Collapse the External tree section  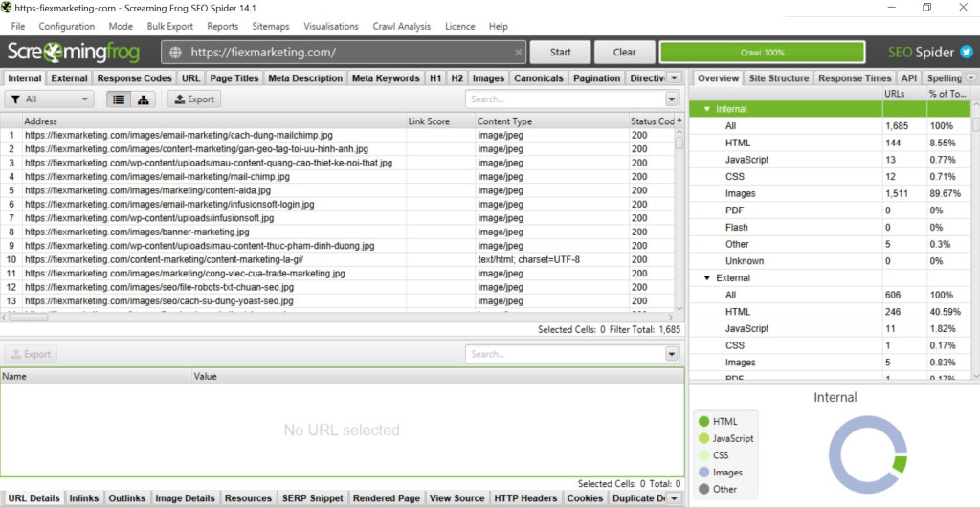(707, 277)
